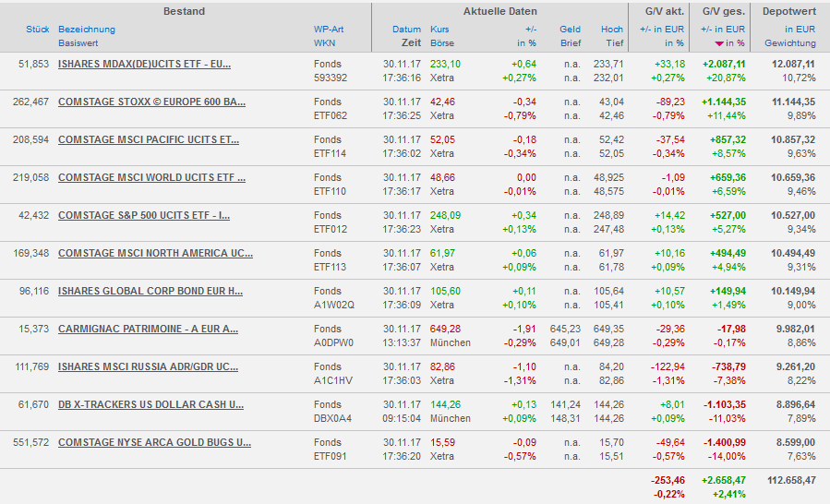
Task: View DB X-TRACKERS US DOLLAR CASH details
Action: pyautogui.click(x=150, y=405)
